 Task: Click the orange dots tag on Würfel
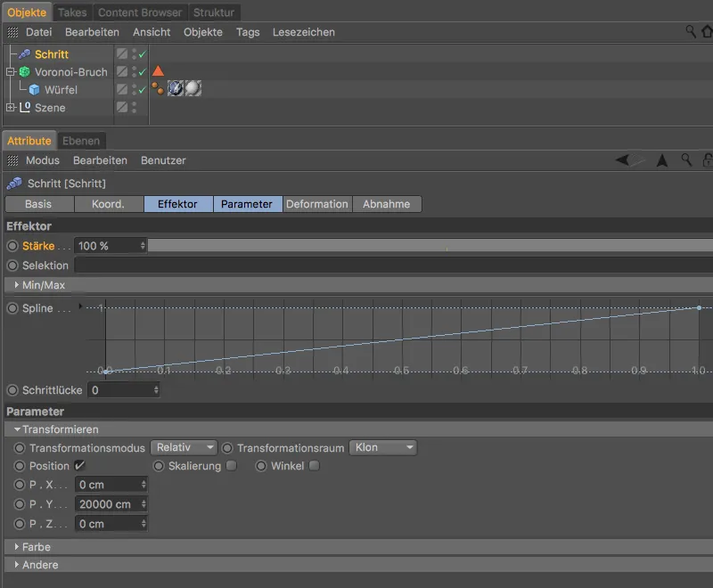click(158, 89)
